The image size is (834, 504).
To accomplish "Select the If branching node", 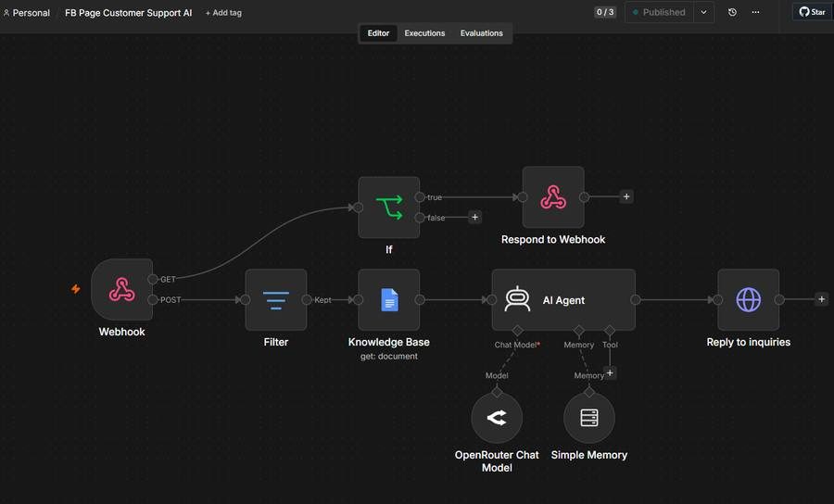I will (x=389, y=208).
